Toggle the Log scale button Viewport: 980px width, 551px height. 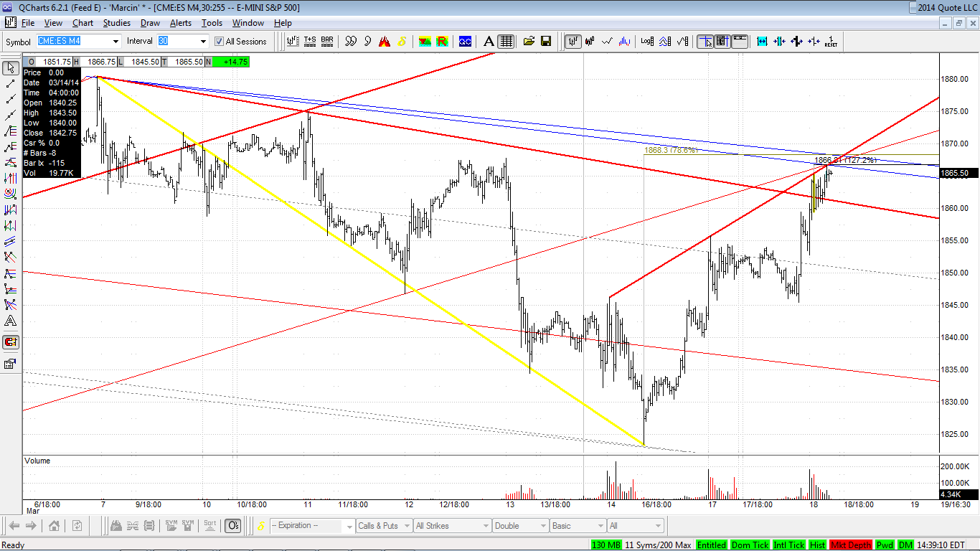coord(648,41)
